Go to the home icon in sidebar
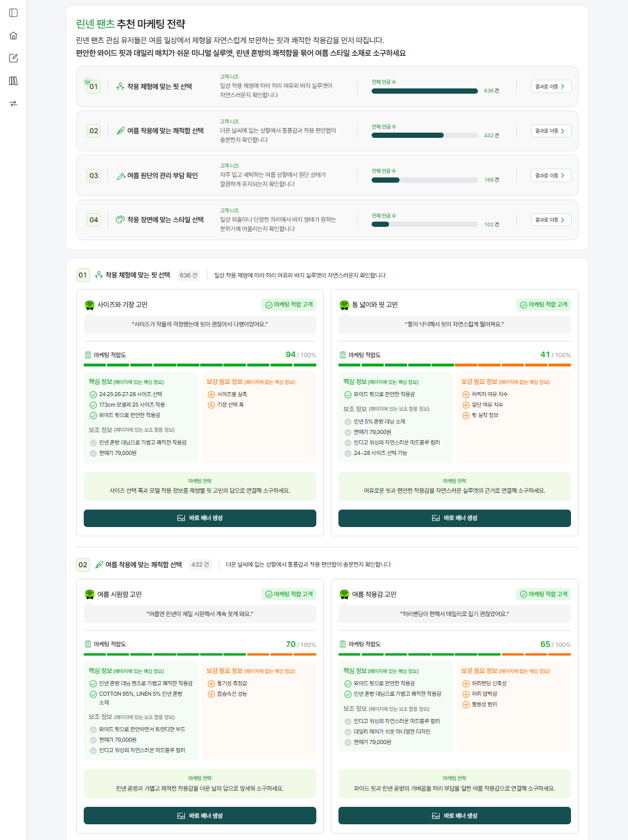This screenshot has width=628, height=840. point(13,35)
